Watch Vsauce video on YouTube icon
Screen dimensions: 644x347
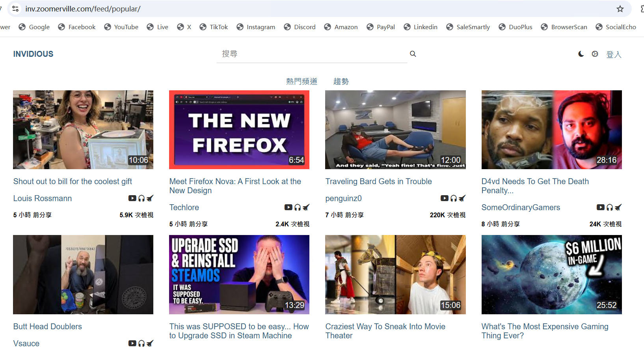132,343
